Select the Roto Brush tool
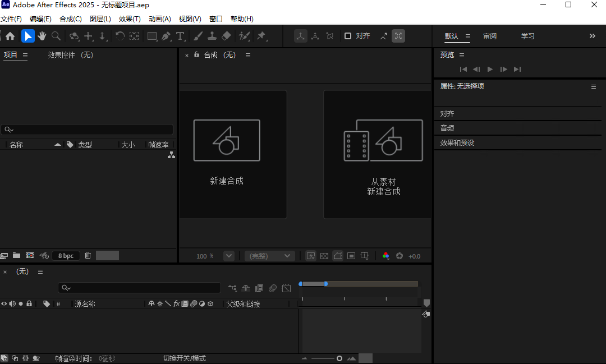The image size is (606, 364). click(x=244, y=36)
